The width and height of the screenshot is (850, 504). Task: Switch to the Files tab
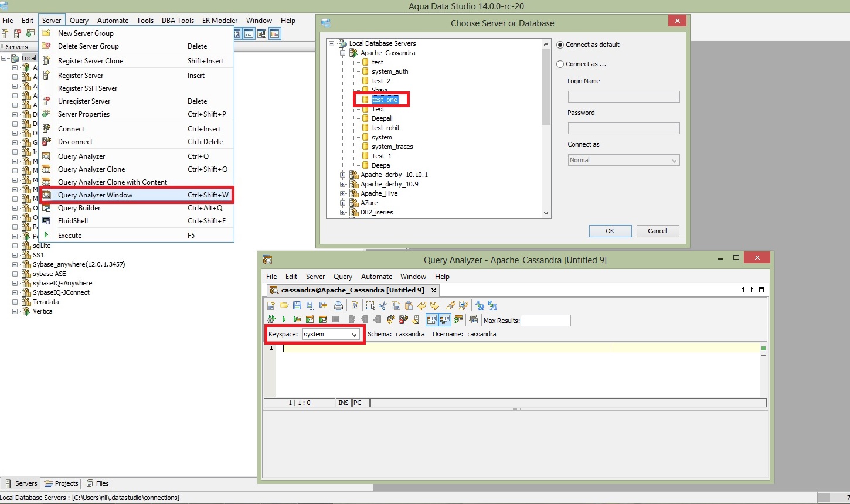(x=97, y=483)
